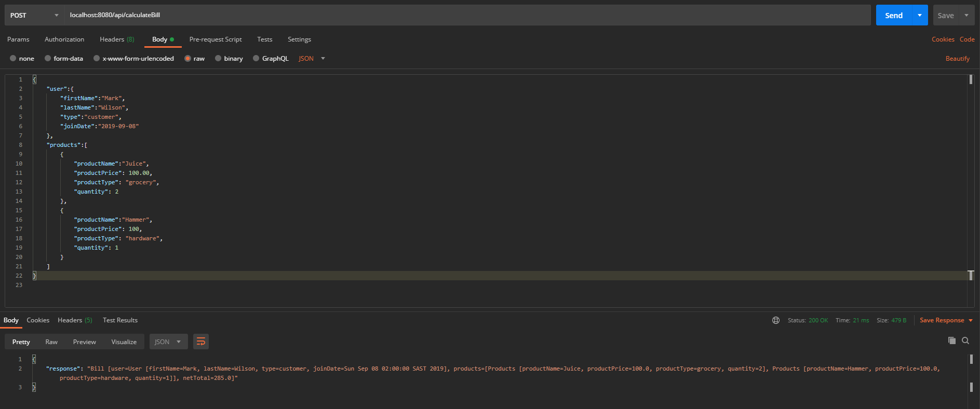Click the "200 OK" status text
Screen dimensions: 980x409
click(x=818, y=320)
